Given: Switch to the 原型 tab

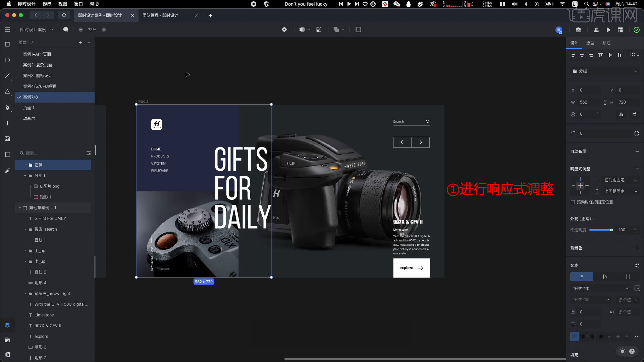Looking at the screenshot, I should (590, 43).
